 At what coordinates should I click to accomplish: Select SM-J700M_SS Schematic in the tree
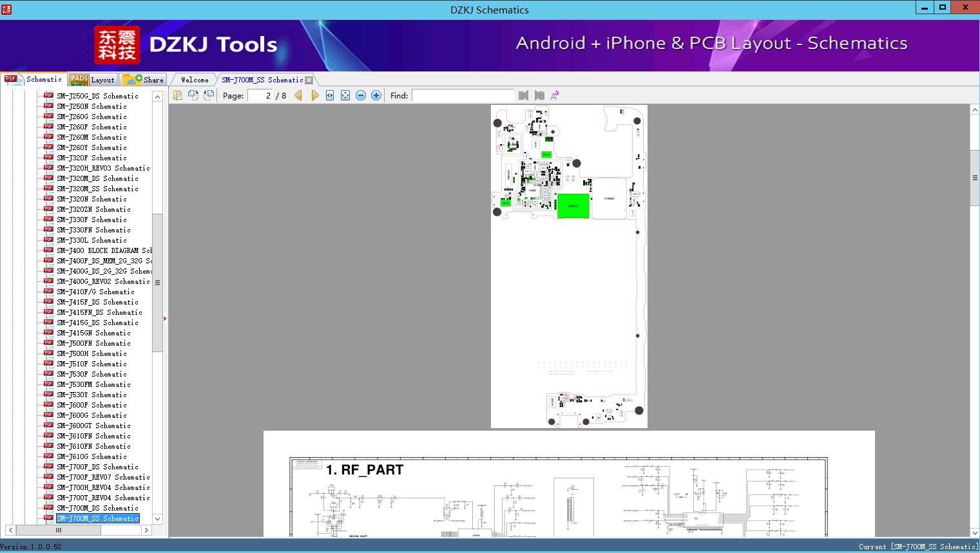[97, 518]
